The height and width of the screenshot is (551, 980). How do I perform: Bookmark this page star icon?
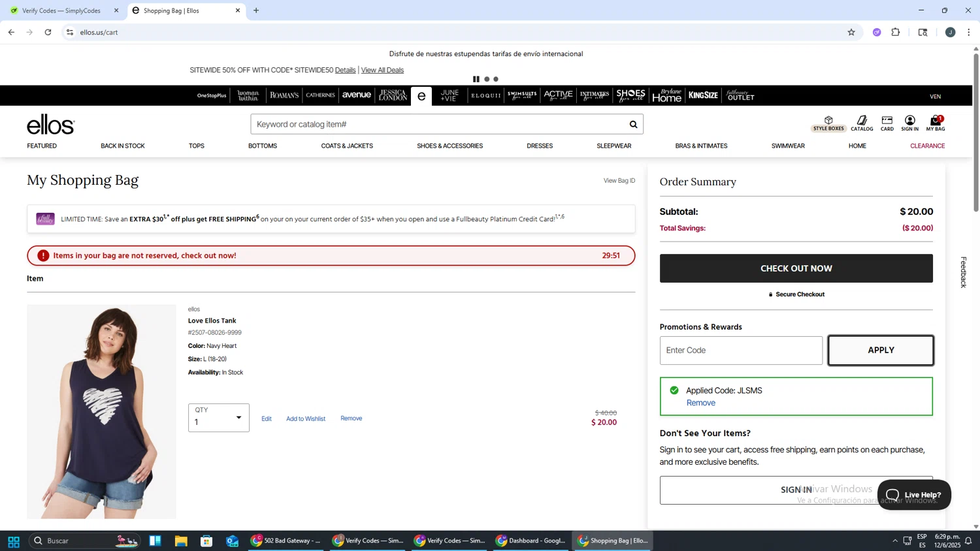(x=851, y=32)
